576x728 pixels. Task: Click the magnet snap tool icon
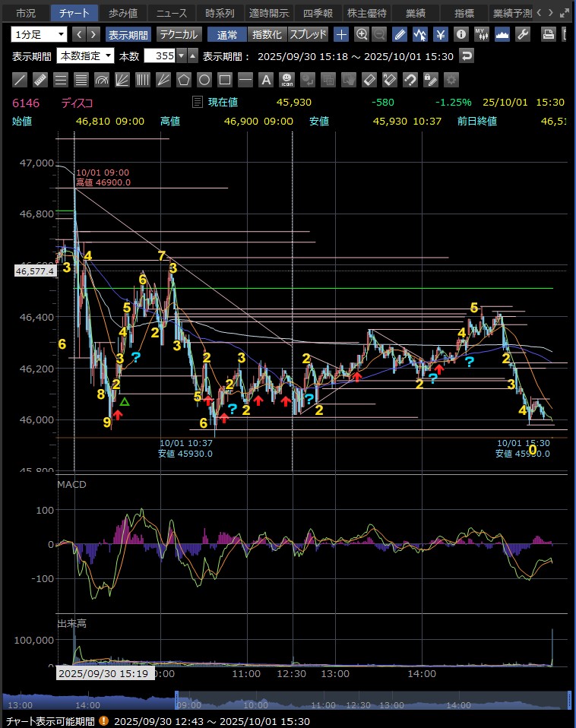tap(410, 80)
